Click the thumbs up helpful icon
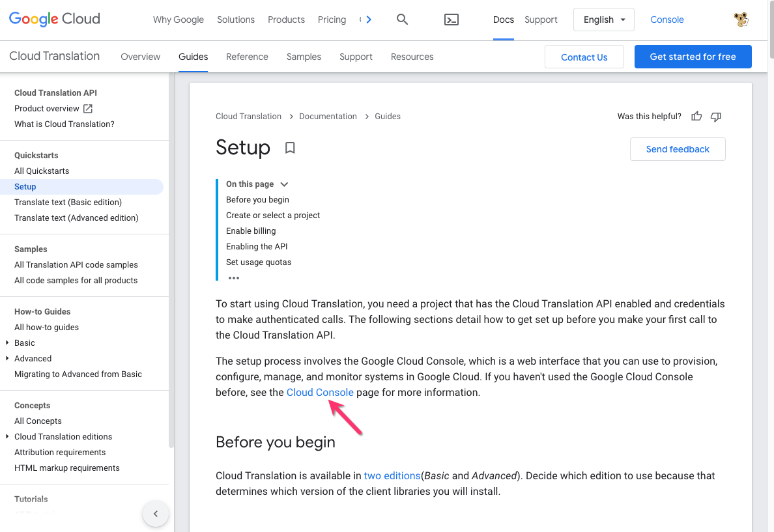 [696, 117]
